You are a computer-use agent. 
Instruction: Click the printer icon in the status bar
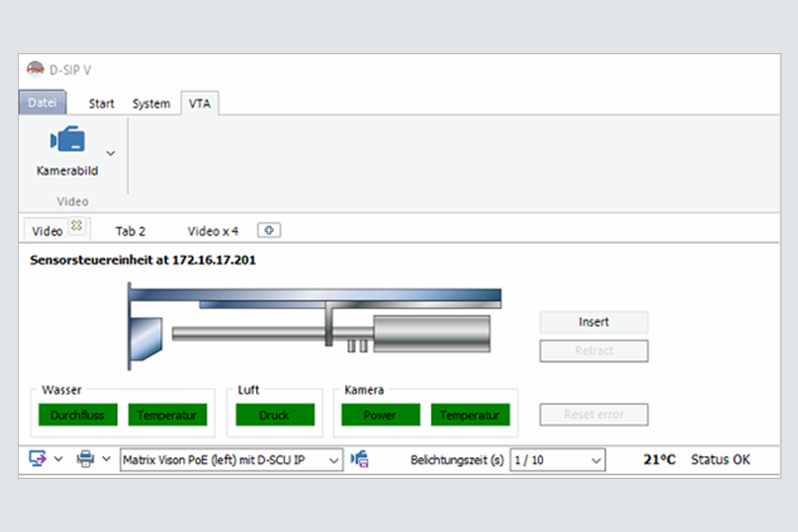click(x=86, y=459)
